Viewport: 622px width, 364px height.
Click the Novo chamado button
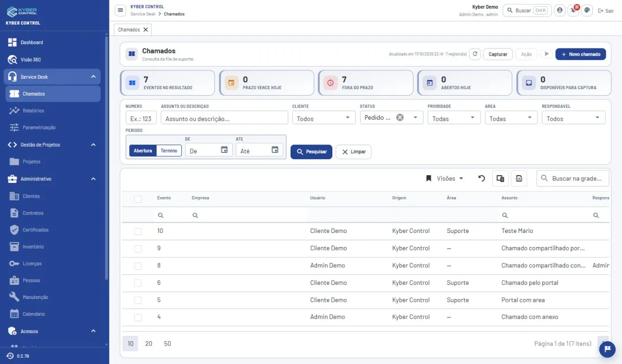[581, 54]
